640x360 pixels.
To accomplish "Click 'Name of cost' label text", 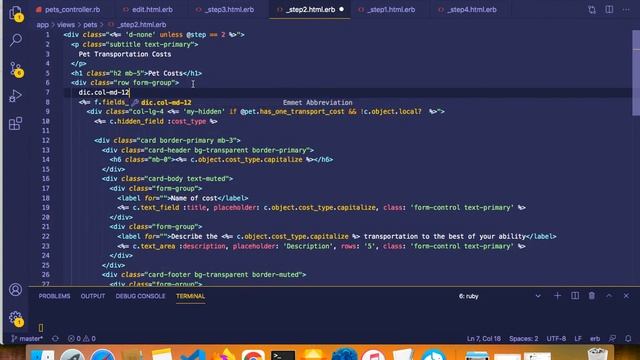I will coord(194,198).
